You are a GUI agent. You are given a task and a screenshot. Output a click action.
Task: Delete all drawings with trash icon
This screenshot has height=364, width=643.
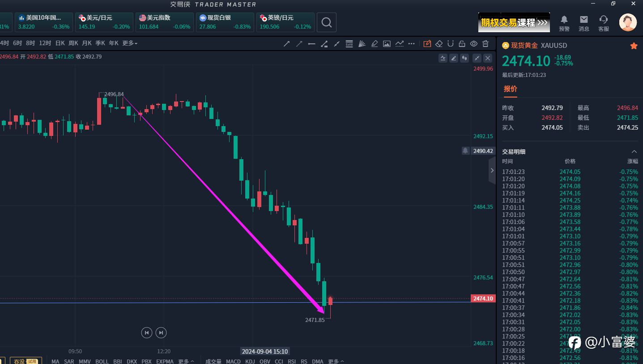pyautogui.click(x=485, y=43)
